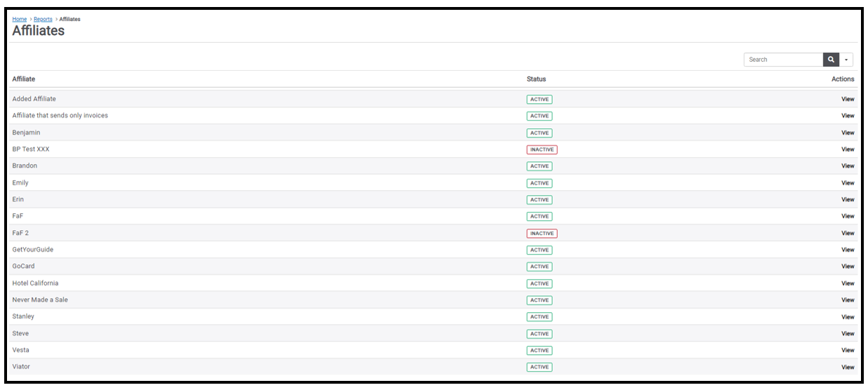Open View for Never Made a Sale
Viewport: 868px width, 390px height.
pyautogui.click(x=848, y=300)
